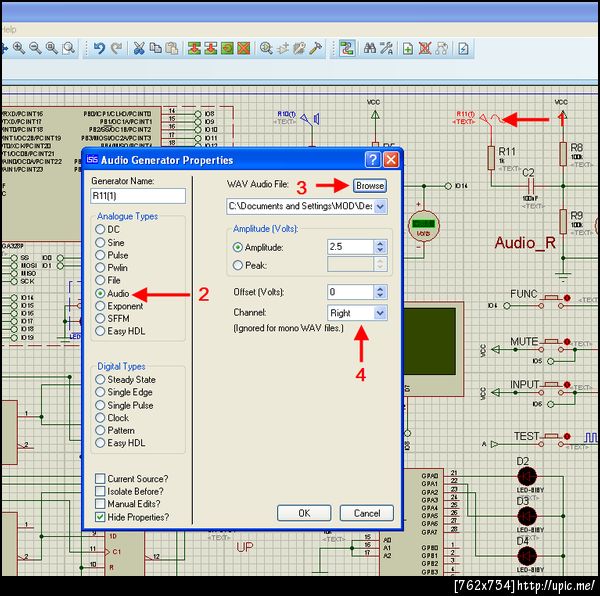Screen dimensions: 600x596
Task: Expand the WAV audio file path dropdown
Action: tap(380, 207)
